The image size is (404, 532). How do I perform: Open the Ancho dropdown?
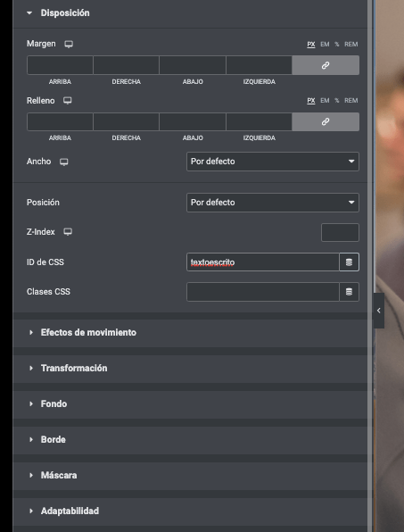click(x=273, y=162)
